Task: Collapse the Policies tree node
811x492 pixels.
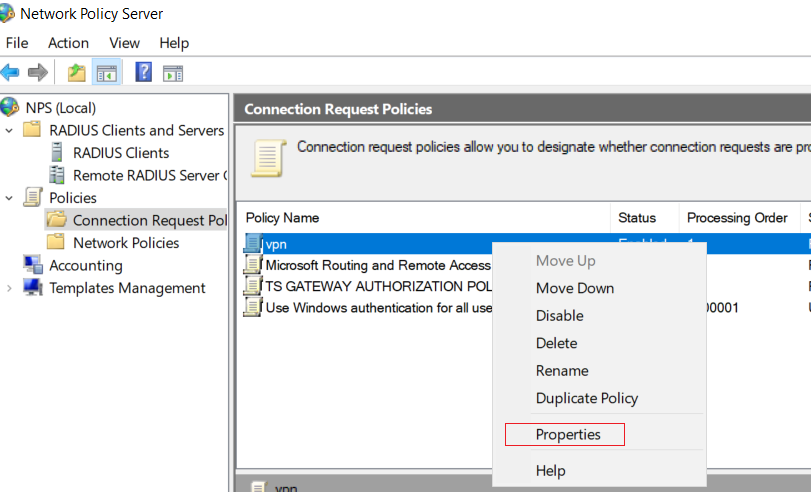Action: point(9,198)
